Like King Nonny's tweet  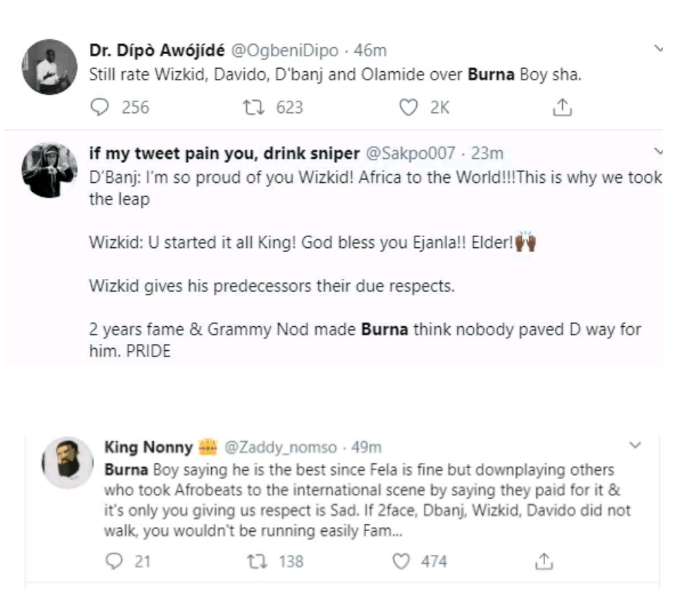400,562
